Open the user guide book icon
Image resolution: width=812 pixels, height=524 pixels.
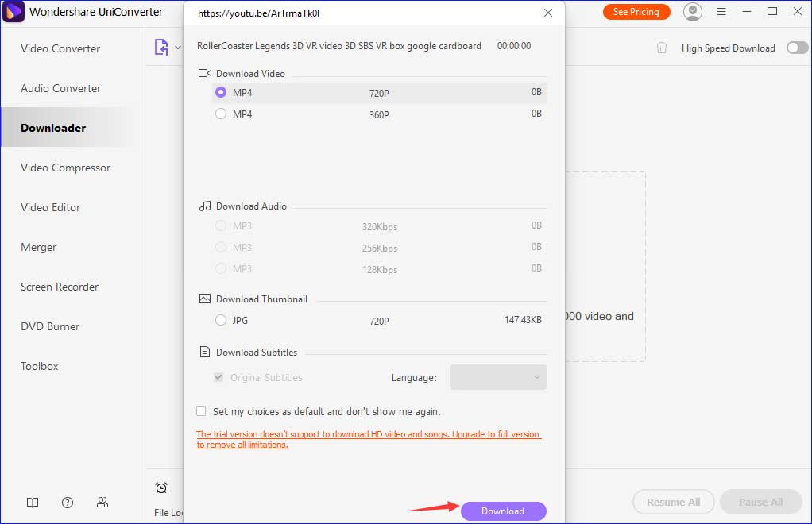pyautogui.click(x=32, y=503)
